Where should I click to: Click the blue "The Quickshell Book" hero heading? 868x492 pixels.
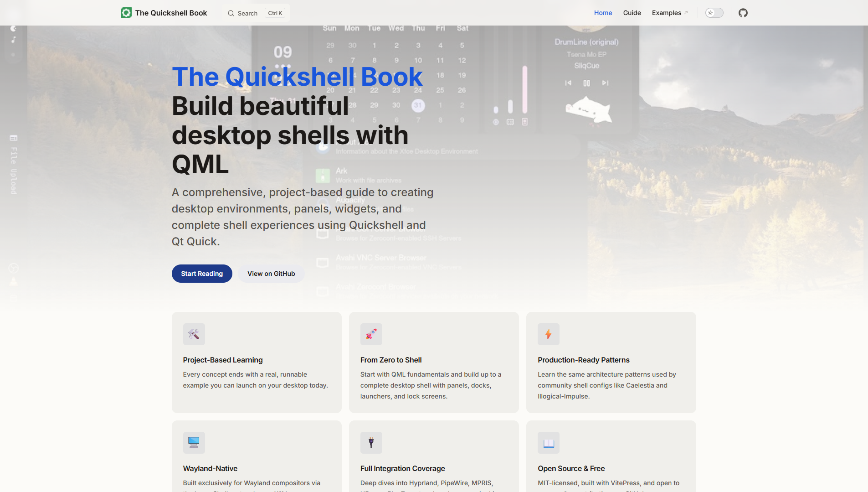(x=297, y=77)
